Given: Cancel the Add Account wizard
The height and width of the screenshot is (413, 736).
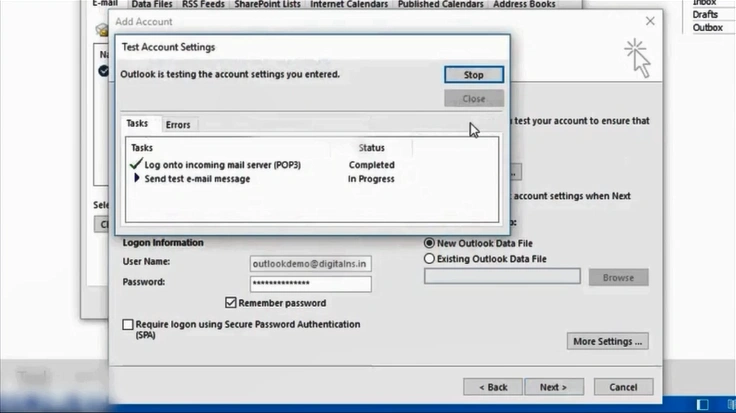Looking at the screenshot, I should coord(623,387).
